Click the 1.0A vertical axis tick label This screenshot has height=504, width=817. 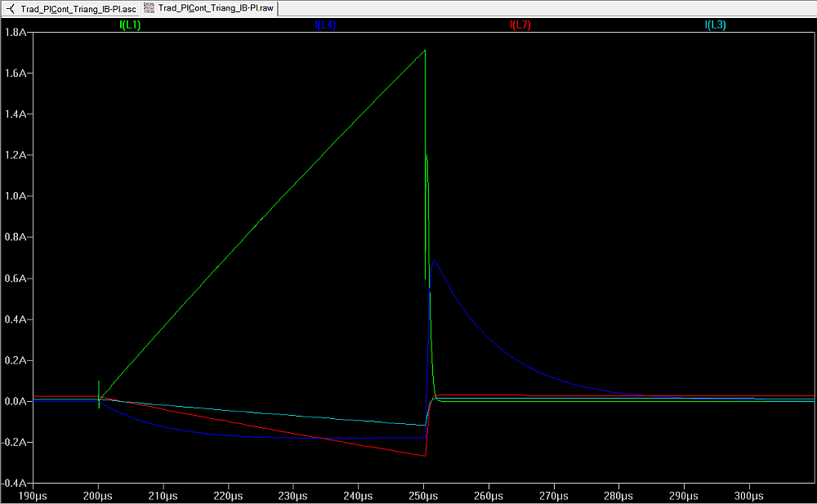click(x=17, y=197)
